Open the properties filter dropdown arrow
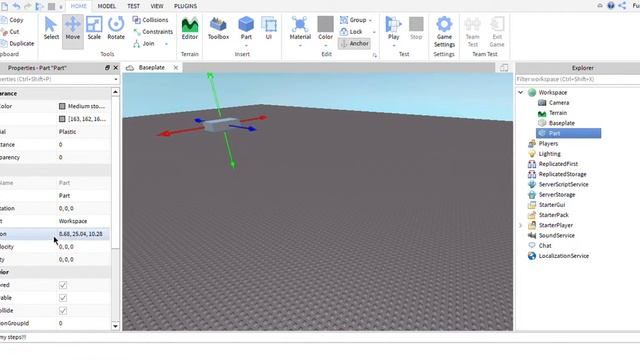Viewport: 640px width, 360px height. pyautogui.click(x=116, y=79)
